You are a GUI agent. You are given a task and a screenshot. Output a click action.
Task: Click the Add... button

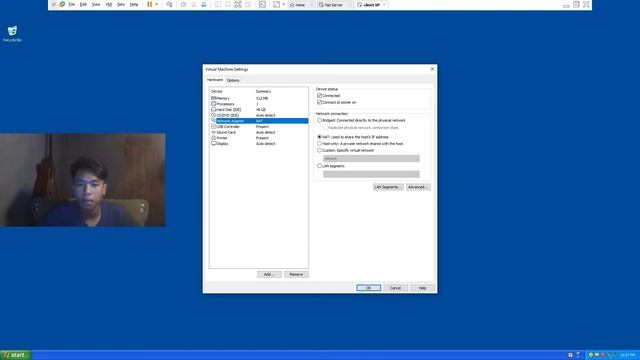[269, 274]
